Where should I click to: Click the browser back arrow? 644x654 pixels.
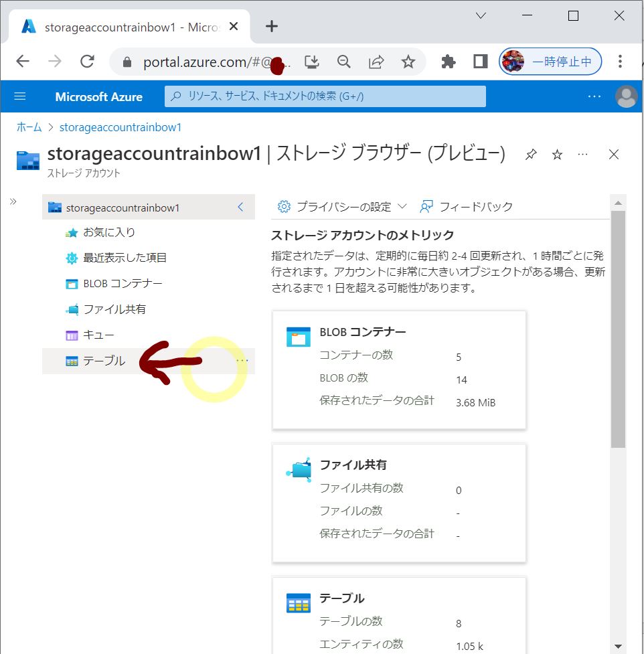[23, 62]
